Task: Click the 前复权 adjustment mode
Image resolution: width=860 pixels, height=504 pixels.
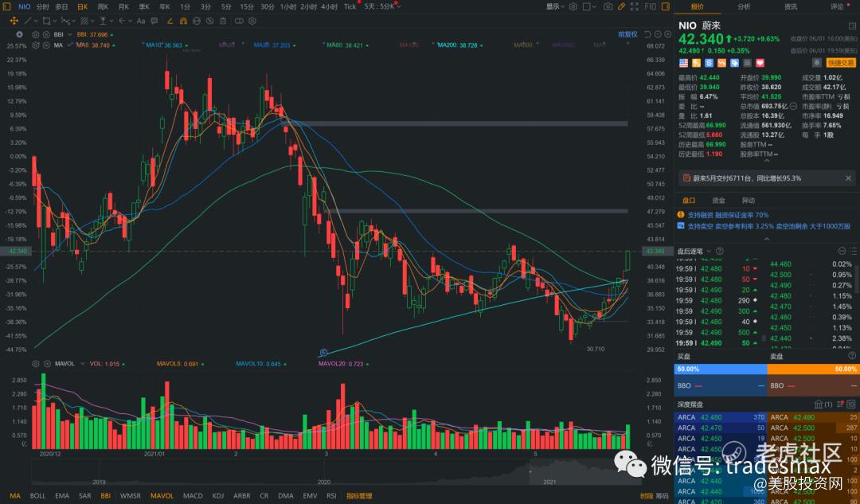Action: click(x=627, y=34)
